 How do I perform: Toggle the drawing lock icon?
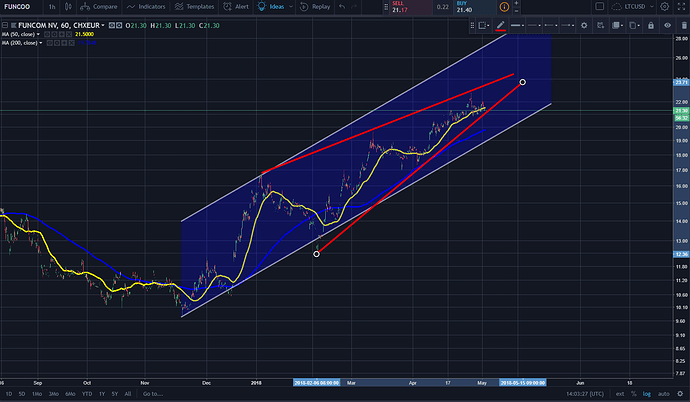pyautogui.click(x=651, y=26)
